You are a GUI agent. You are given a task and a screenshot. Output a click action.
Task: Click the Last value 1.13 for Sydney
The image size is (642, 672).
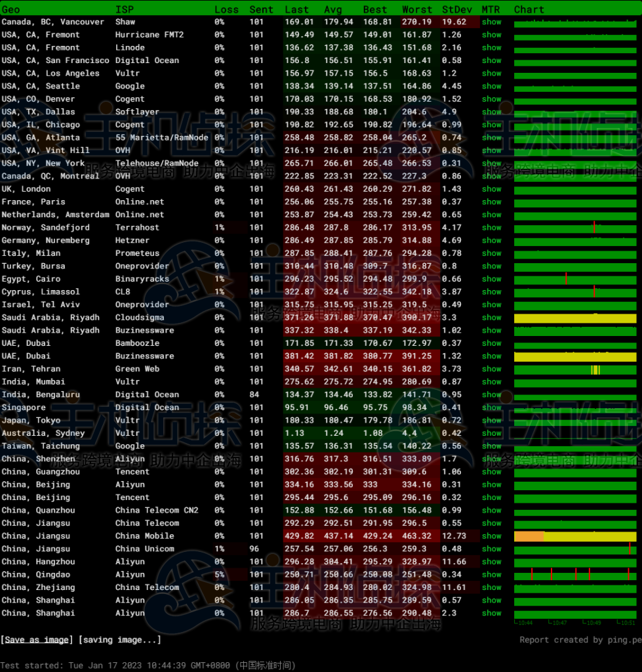[x=294, y=433]
